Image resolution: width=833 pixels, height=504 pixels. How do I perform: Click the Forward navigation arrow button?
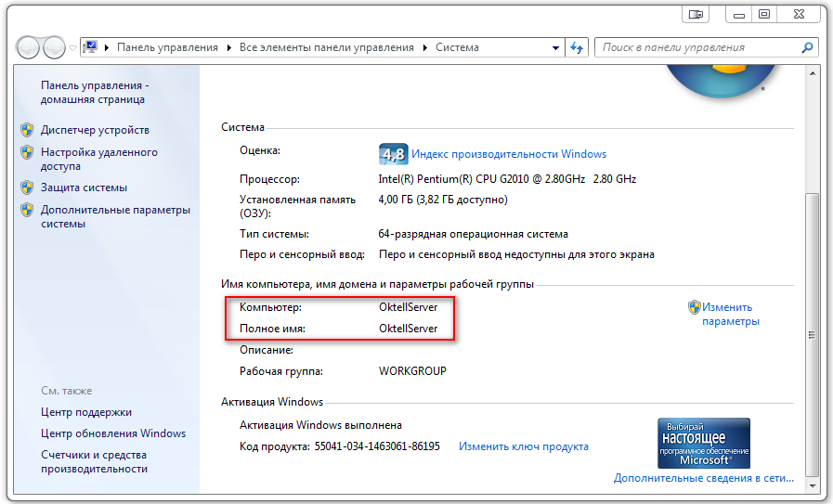pyautogui.click(x=54, y=47)
